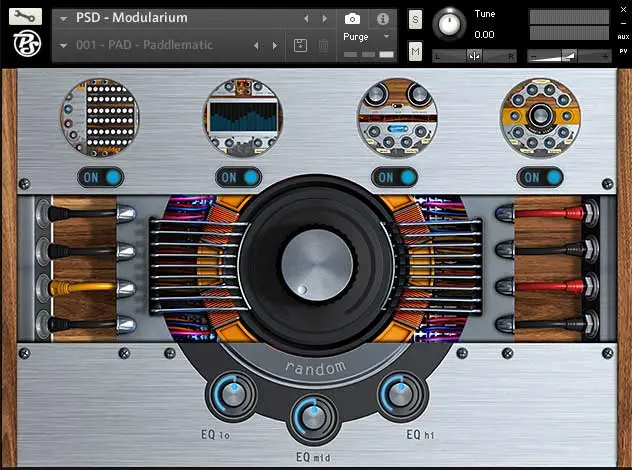Select the next snapshot arrow

point(275,46)
